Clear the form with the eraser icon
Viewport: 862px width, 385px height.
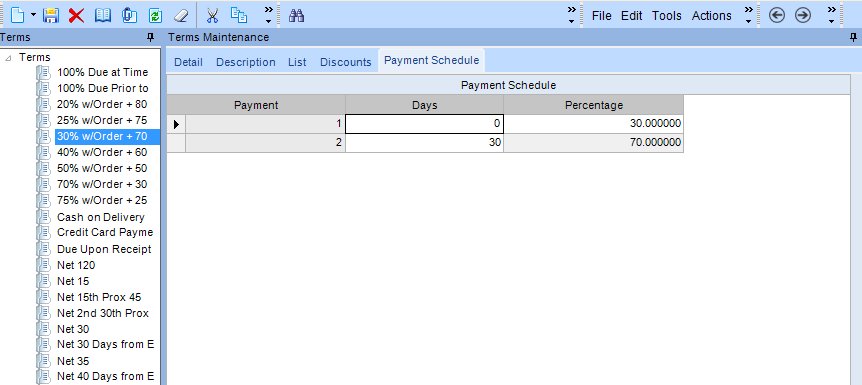(181, 15)
